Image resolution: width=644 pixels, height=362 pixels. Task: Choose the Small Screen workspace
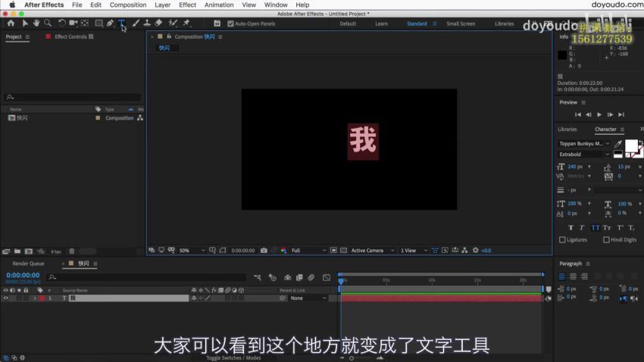click(x=461, y=23)
